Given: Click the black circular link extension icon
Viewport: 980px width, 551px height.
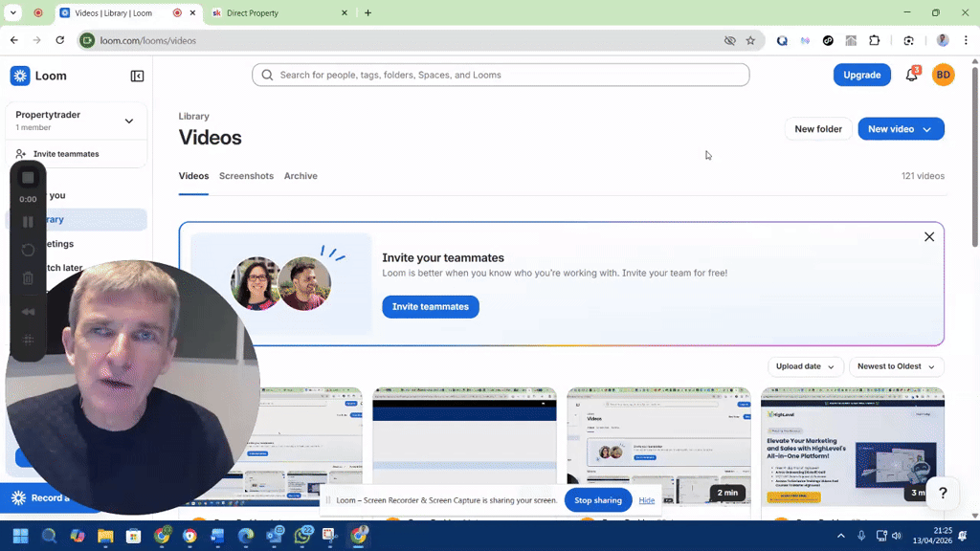Looking at the screenshot, I should click(x=828, y=40).
